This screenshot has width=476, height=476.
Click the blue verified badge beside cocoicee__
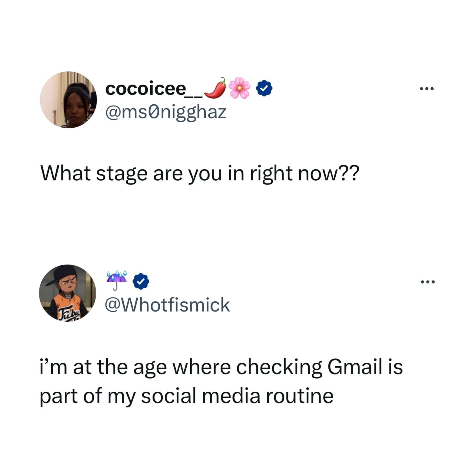(x=264, y=88)
